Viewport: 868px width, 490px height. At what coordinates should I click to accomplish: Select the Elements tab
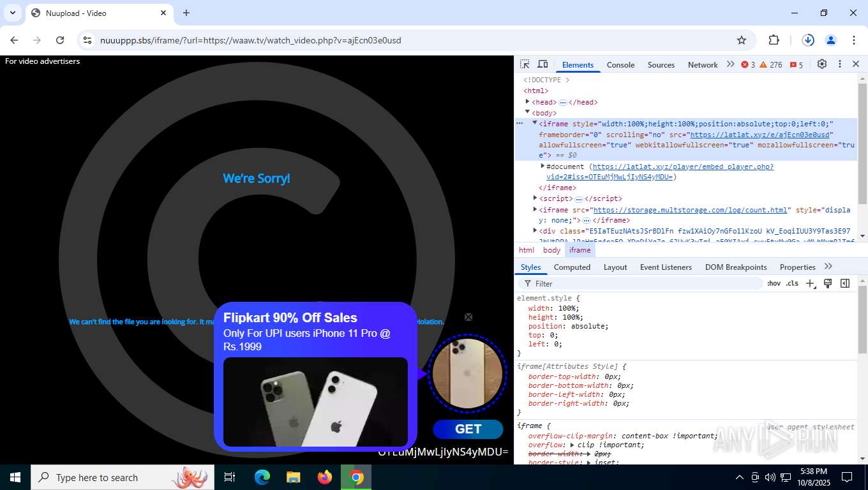click(x=578, y=64)
